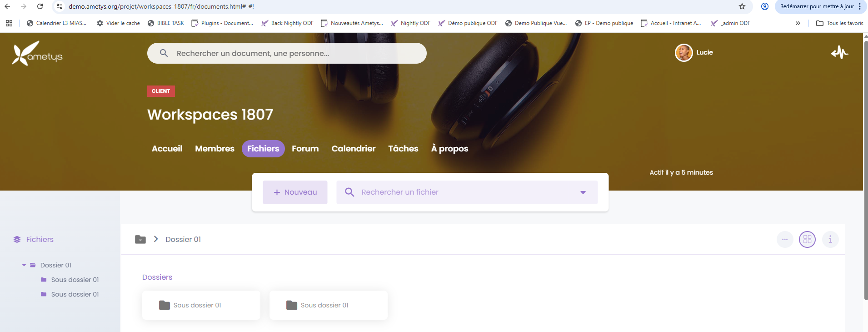Viewport: 868px width, 332px height.
Task: Open the Démo publique ODF bookmark
Action: [x=468, y=23]
